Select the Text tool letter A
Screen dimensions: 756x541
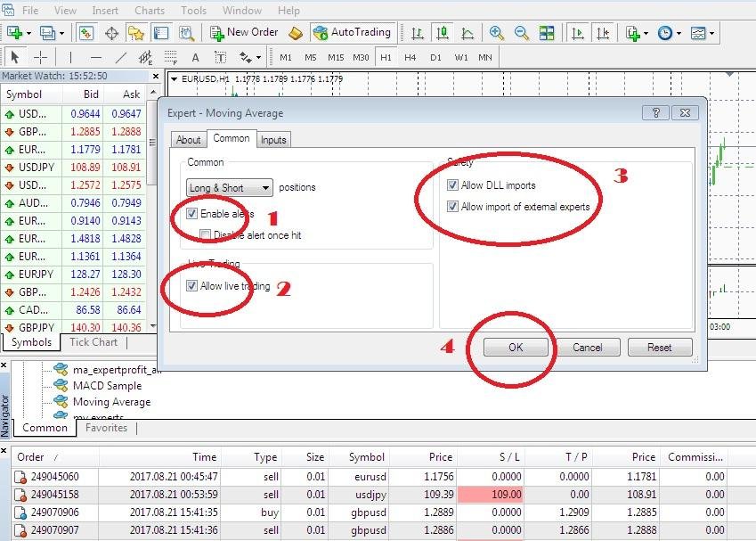coord(195,58)
